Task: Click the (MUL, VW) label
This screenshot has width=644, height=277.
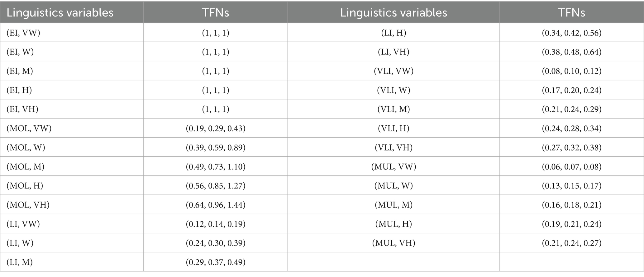Action: [394, 166]
